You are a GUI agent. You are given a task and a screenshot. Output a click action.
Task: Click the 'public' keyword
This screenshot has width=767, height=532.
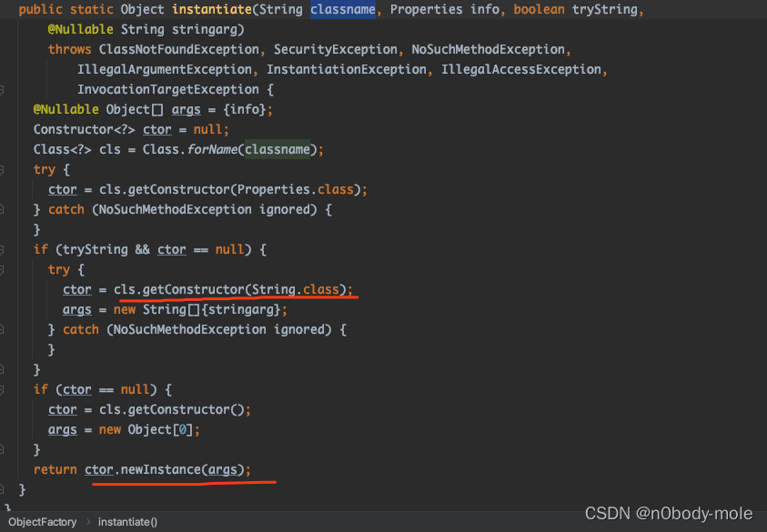tap(41, 9)
